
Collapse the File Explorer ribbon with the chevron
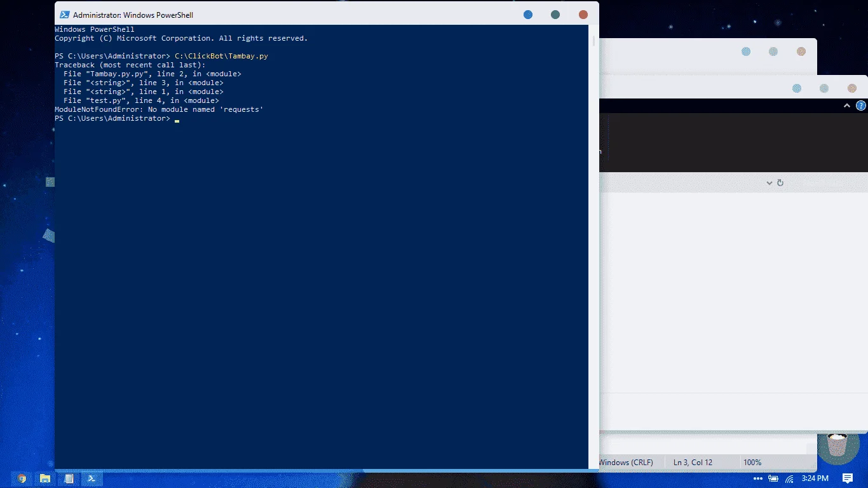[847, 105]
